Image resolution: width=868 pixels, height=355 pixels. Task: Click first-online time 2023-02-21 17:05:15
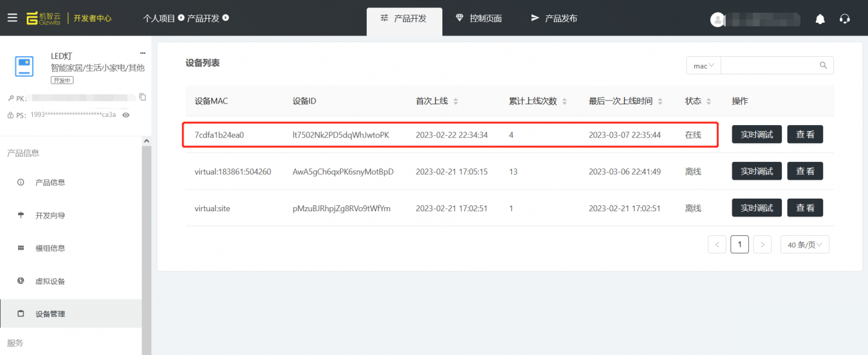pos(452,171)
